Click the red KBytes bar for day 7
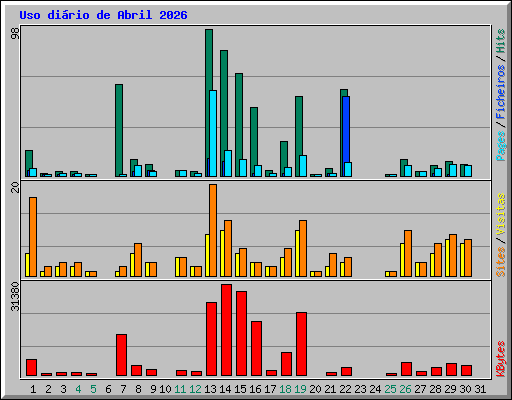The image size is (512, 400). click(x=121, y=355)
